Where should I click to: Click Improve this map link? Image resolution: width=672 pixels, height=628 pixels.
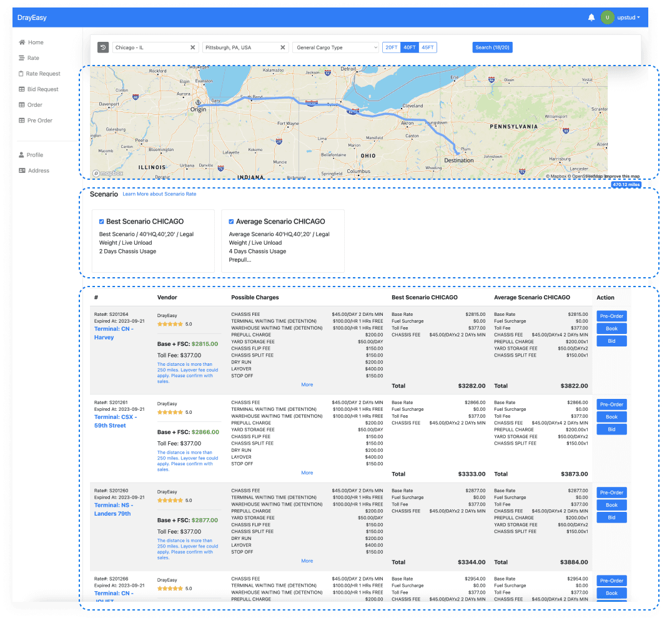tap(622, 176)
